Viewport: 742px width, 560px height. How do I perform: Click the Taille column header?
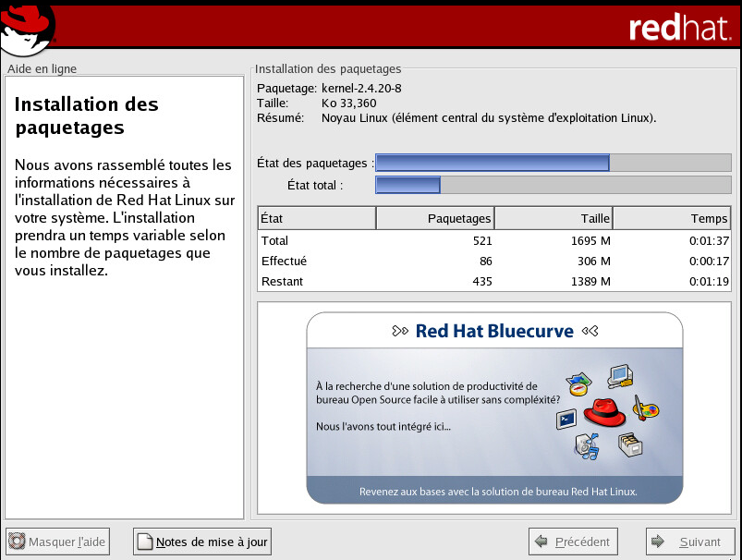[553, 218]
